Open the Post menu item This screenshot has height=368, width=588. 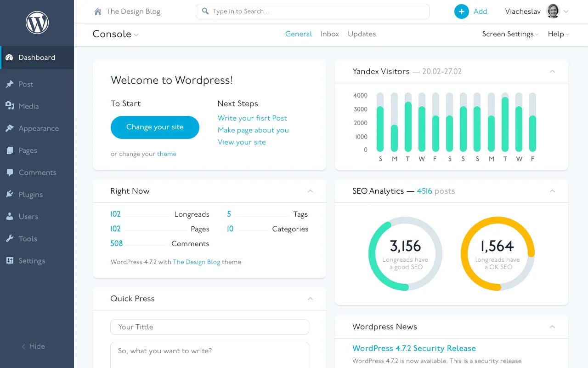[37, 84]
